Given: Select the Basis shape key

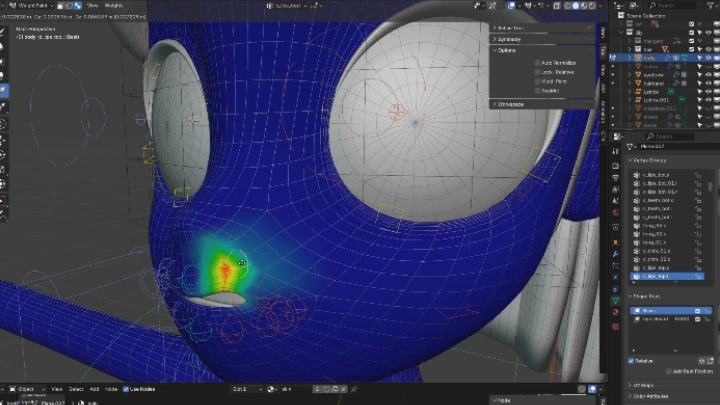Looking at the screenshot, I should coord(670,311).
